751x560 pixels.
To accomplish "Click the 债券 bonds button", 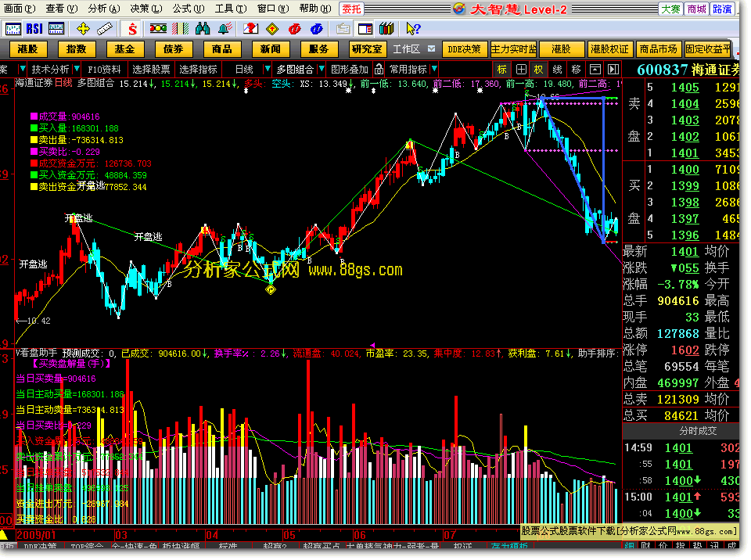I will (174, 48).
